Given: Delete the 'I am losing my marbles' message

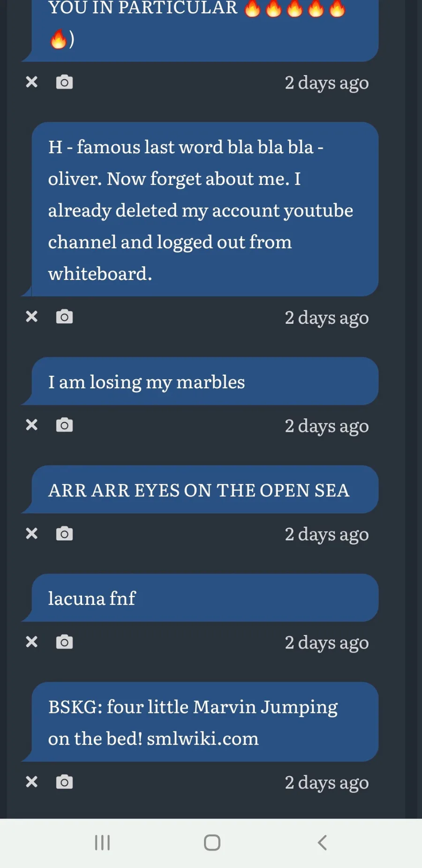Looking at the screenshot, I should pyautogui.click(x=31, y=425).
